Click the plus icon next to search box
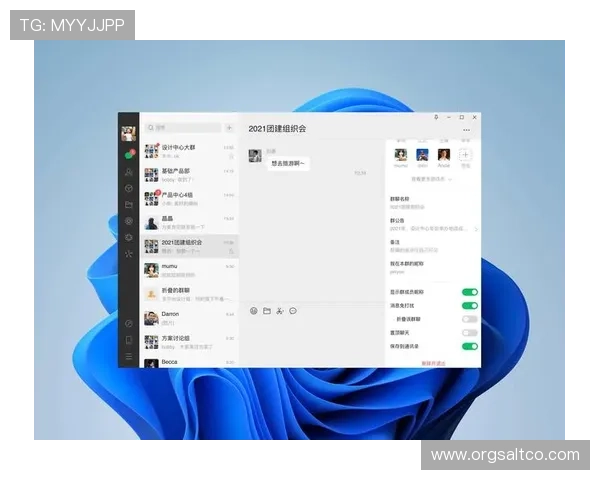 click(x=229, y=128)
